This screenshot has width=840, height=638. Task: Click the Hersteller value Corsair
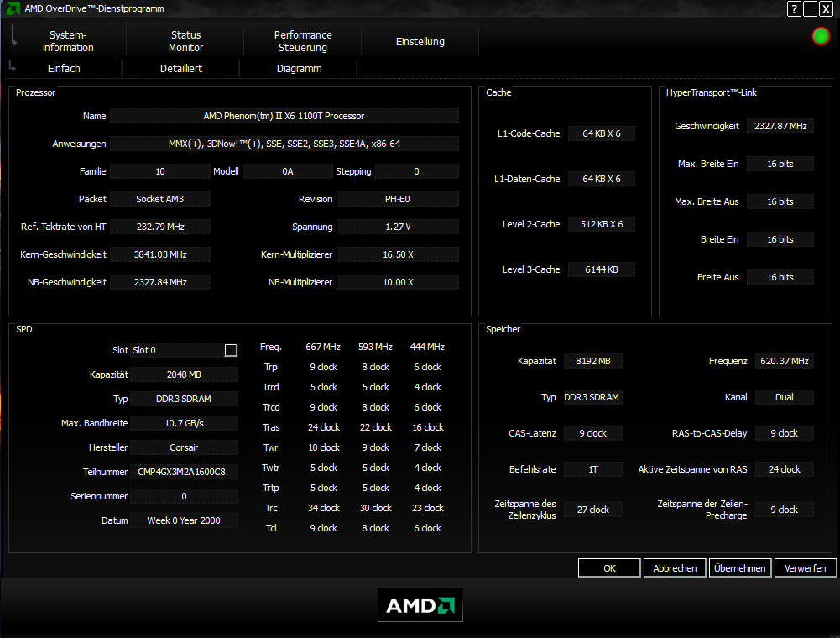coord(184,447)
